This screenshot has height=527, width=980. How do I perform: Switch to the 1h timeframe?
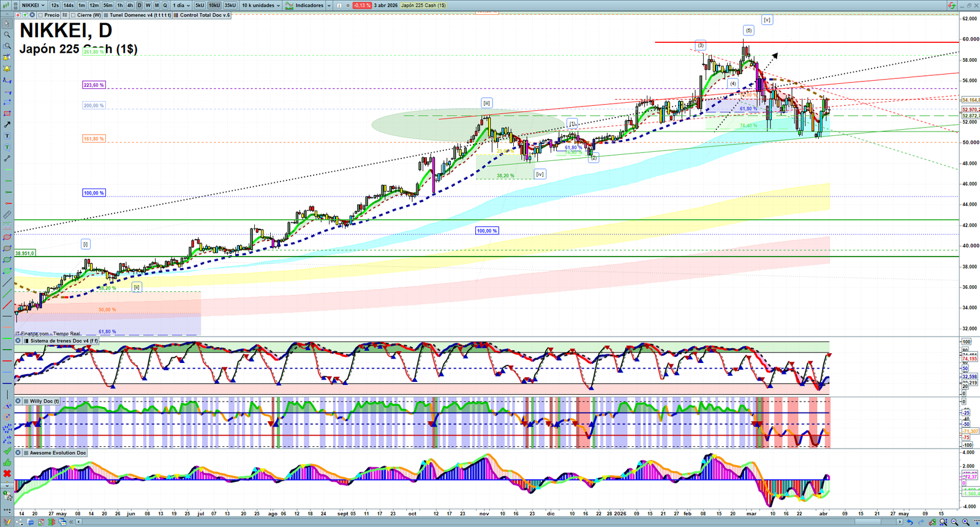pyautogui.click(x=120, y=6)
